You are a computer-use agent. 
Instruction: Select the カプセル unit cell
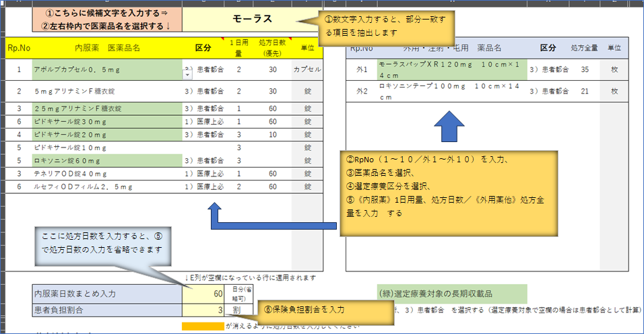(x=307, y=70)
